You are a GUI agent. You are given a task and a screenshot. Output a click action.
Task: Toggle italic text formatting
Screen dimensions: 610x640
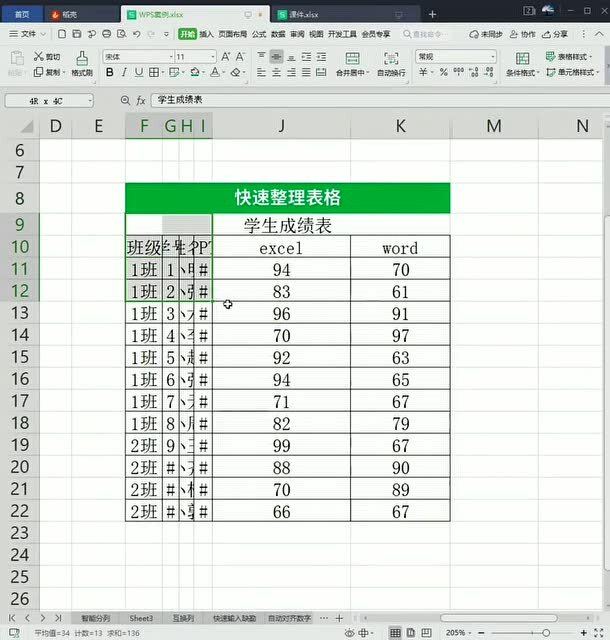click(124, 73)
